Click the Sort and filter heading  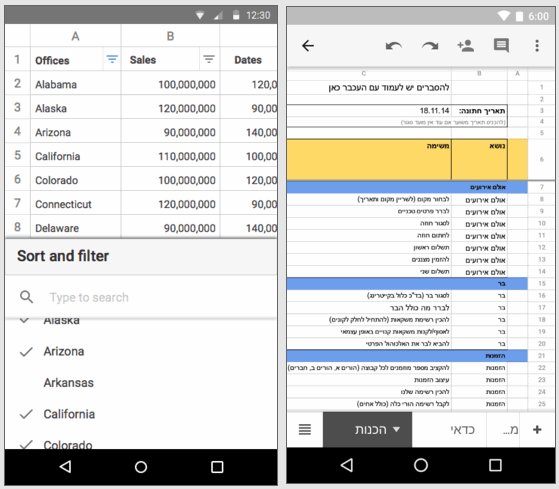tap(63, 256)
